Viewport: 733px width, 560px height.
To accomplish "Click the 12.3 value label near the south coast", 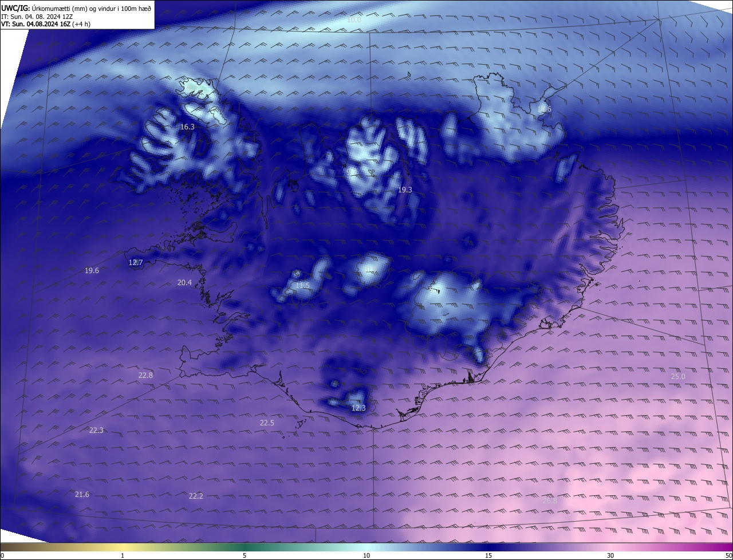I will 358,408.
